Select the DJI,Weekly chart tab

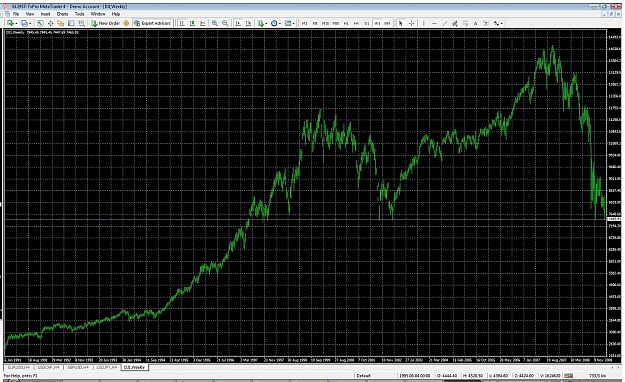coord(135,367)
